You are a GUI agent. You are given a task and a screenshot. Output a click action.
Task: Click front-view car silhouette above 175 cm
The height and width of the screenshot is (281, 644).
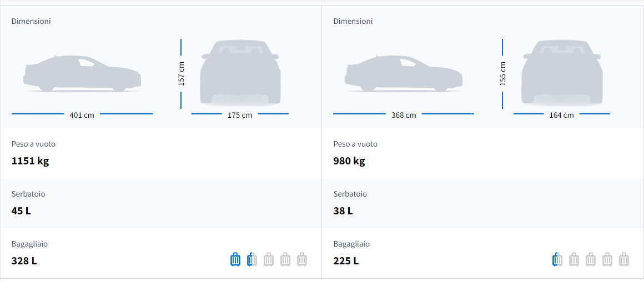(240, 72)
